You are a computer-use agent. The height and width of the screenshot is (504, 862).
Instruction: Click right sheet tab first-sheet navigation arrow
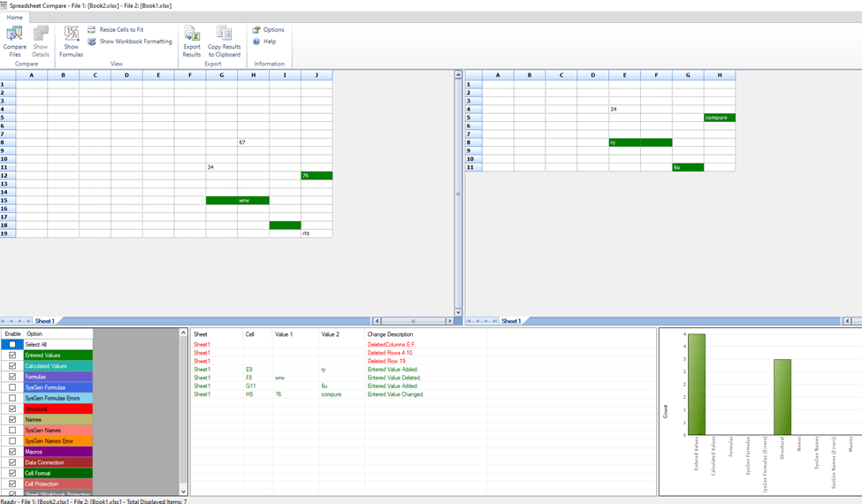point(469,321)
